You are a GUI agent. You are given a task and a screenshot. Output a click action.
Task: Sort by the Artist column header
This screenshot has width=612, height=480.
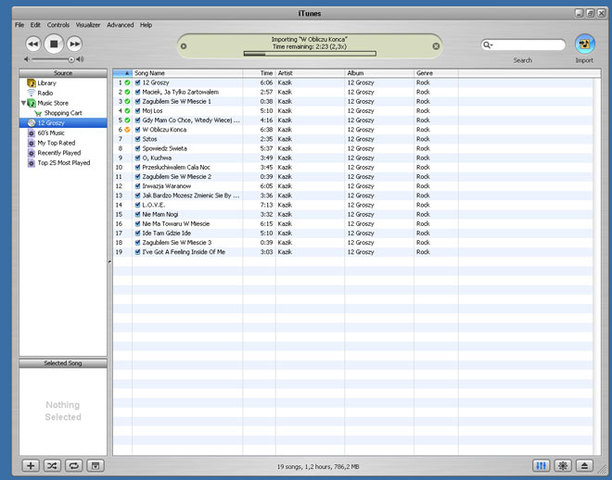(310, 73)
